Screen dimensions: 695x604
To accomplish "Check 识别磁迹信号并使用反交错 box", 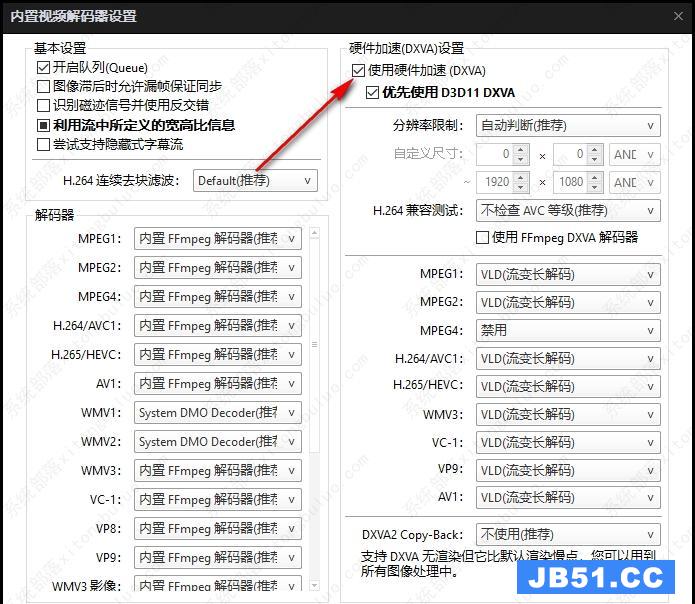I will [x=43, y=105].
